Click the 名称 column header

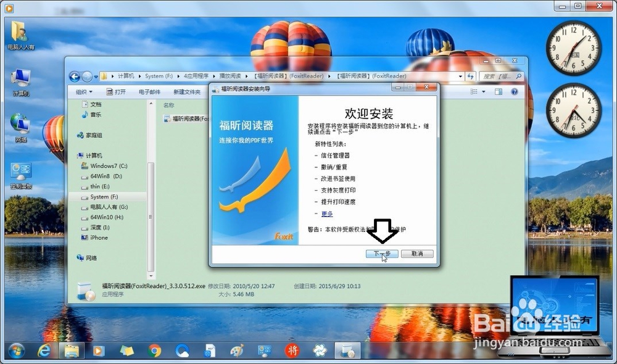pyautogui.click(x=169, y=105)
